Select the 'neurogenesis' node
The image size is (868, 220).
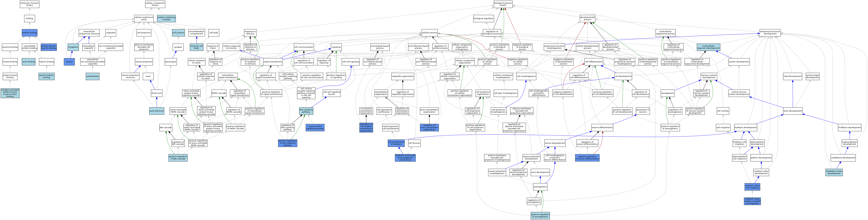[x=668, y=93]
